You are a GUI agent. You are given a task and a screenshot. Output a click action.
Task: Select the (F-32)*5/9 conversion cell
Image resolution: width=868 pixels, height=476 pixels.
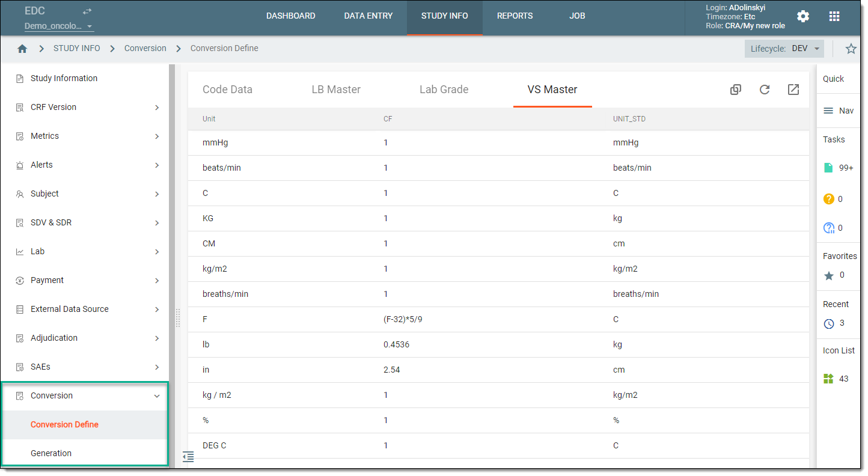[x=403, y=320]
